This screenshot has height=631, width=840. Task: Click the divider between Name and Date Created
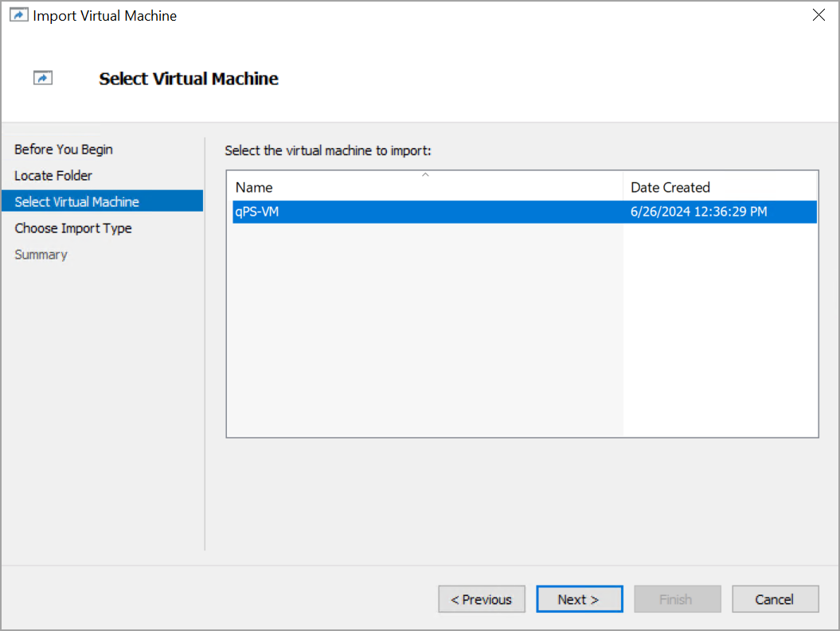(x=624, y=187)
